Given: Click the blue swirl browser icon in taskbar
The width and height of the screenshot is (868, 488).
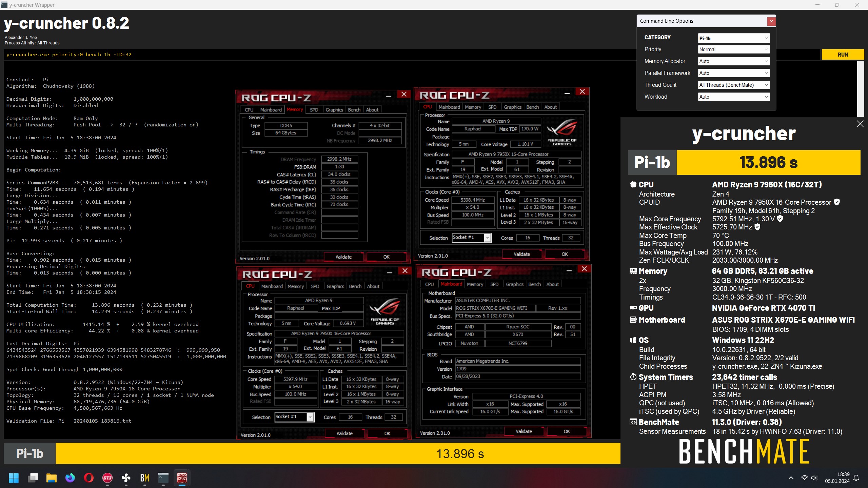Looking at the screenshot, I should [70, 478].
